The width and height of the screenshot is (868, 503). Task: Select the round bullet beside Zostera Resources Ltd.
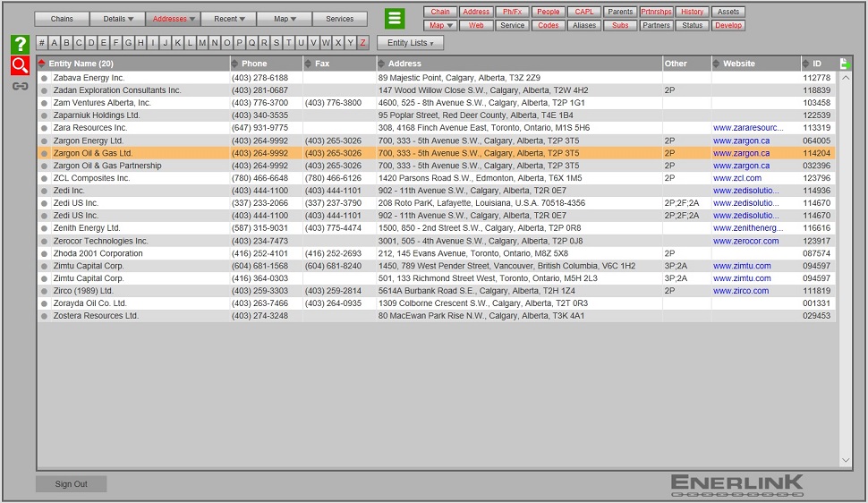(x=44, y=316)
